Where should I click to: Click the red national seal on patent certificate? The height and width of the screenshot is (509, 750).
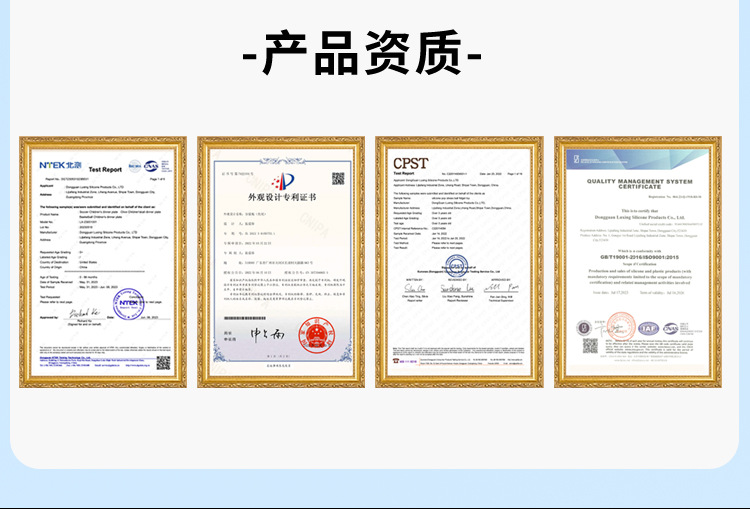pyautogui.click(x=317, y=335)
